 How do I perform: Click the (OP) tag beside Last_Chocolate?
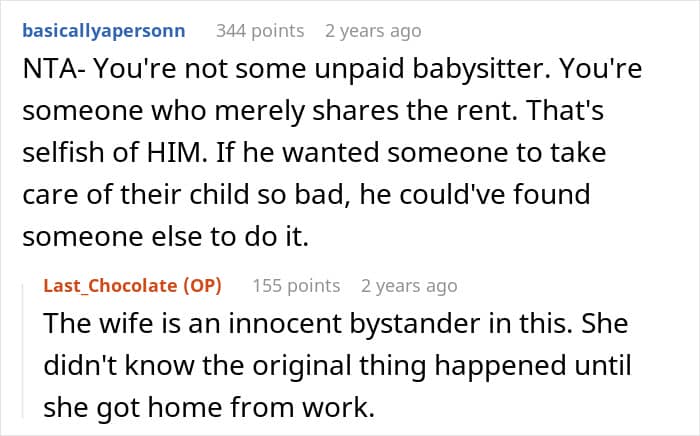click(203, 286)
